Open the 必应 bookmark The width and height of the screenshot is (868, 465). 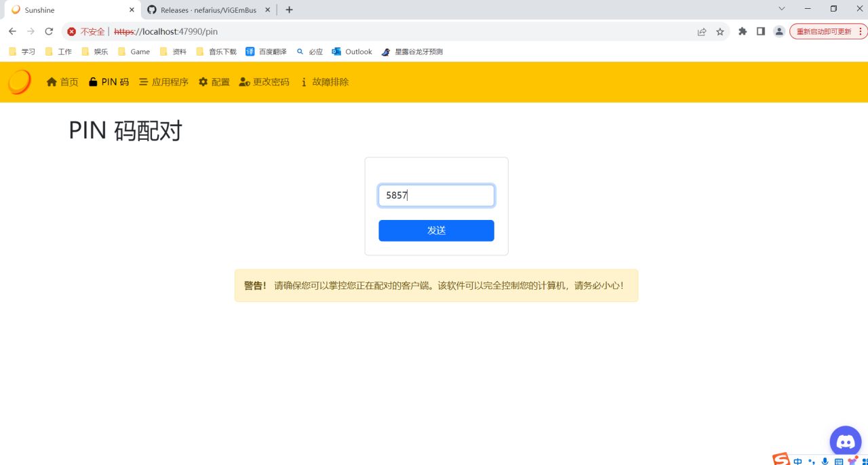310,52
